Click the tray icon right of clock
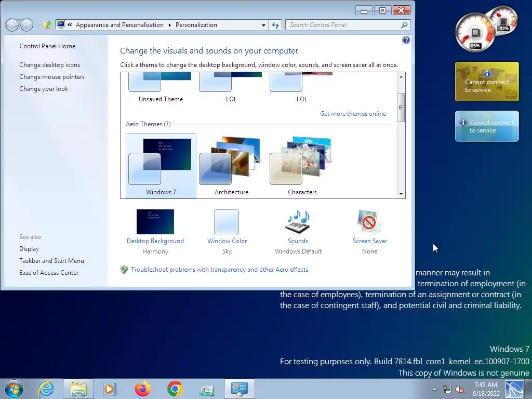Screen dimensions: 532x399 click(514, 389)
